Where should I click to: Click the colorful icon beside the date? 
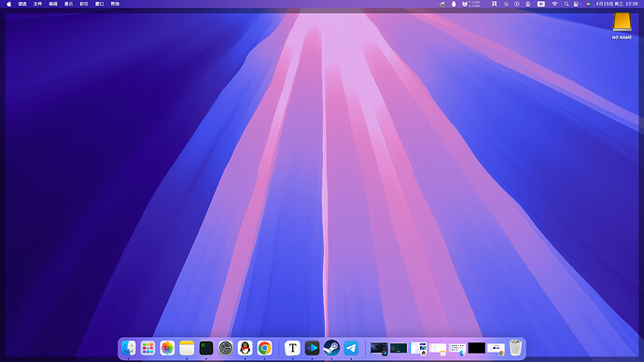588,4
